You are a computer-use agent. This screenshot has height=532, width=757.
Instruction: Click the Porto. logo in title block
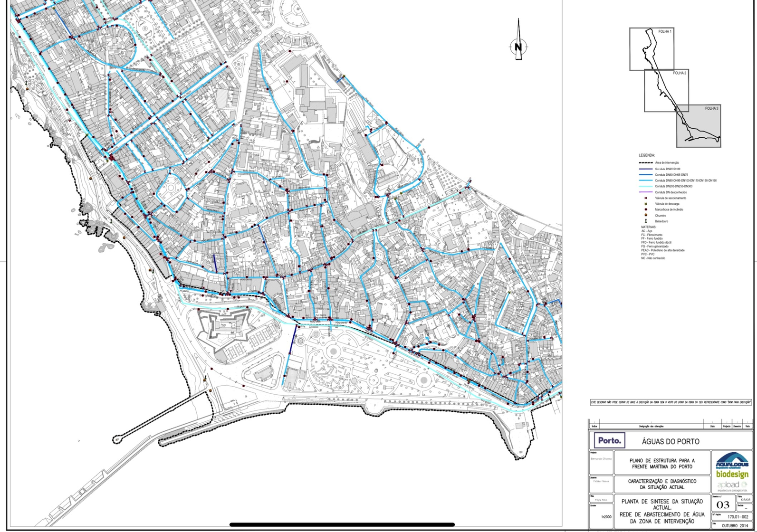pos(609,440)
